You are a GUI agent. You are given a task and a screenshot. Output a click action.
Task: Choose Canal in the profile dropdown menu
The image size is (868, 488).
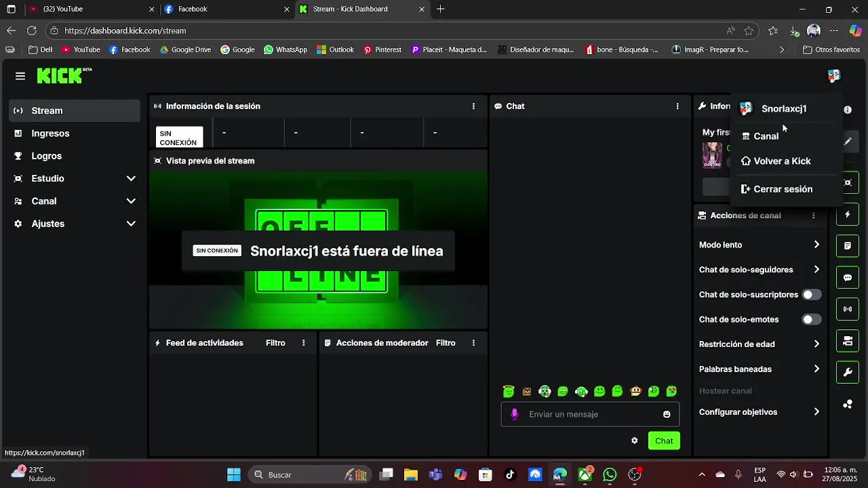pos(787,136)
